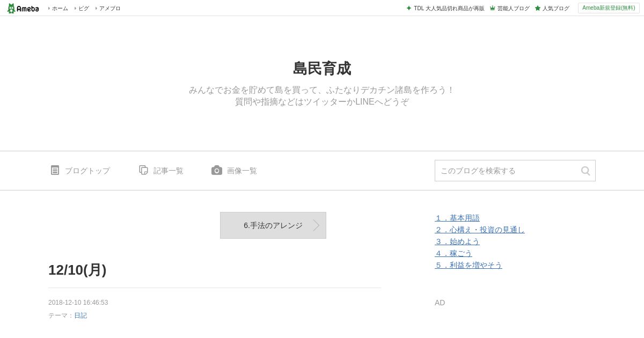Open 芸能人ブログ link
644x338 pixels.
point(513,8)
